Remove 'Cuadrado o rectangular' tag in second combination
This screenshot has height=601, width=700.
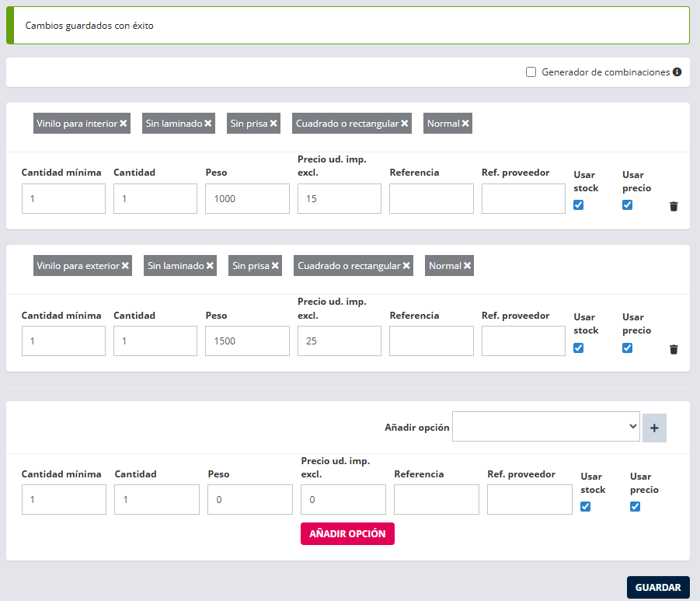click(x=405, y=266)
